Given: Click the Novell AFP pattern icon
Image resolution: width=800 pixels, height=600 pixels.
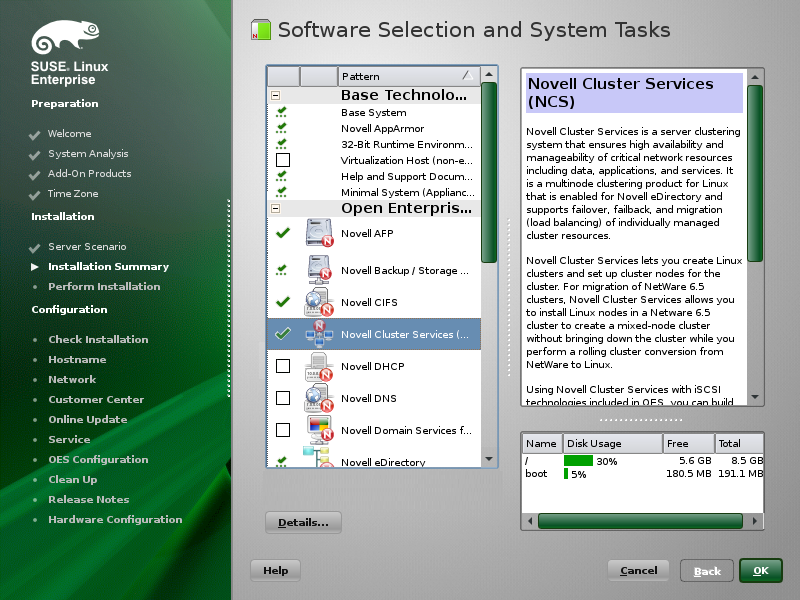Looking at the screenshot, I should click(319, 234).
